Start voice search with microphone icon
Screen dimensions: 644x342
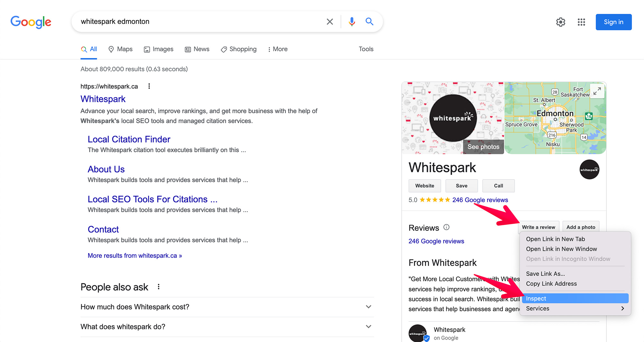pos(352,22)
